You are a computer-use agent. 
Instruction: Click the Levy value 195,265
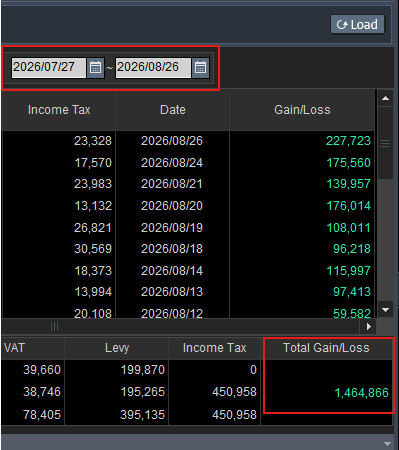pyautogui.click(x=142, y=392)
